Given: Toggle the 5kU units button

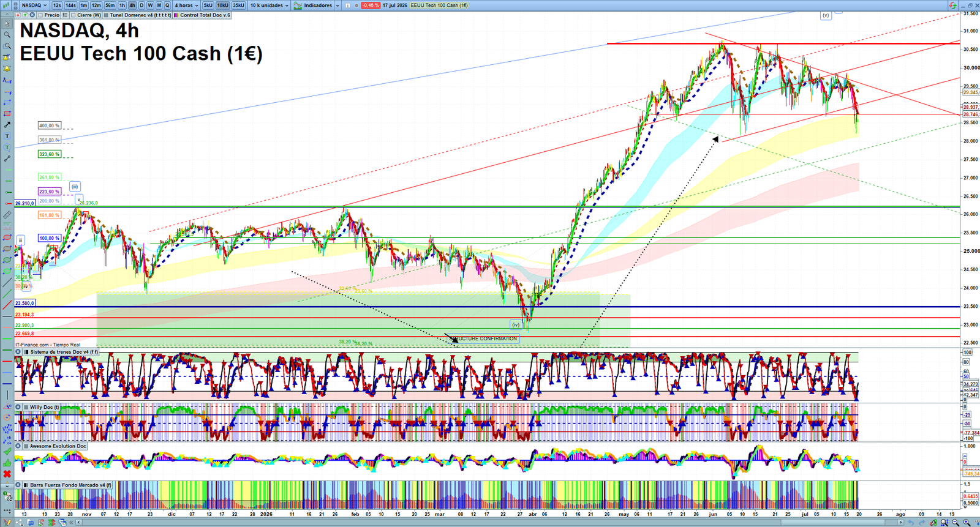Looking at the screenshot, I should point(208,6).
